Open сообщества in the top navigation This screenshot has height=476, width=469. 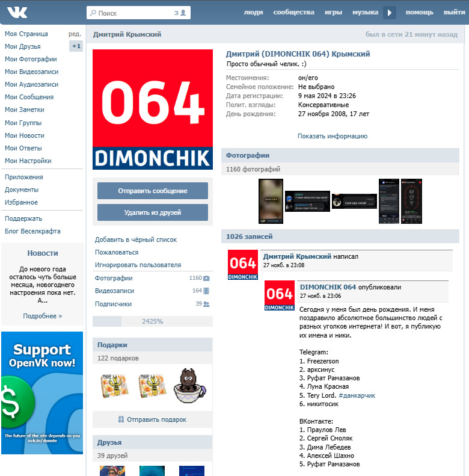click(293, 13)
